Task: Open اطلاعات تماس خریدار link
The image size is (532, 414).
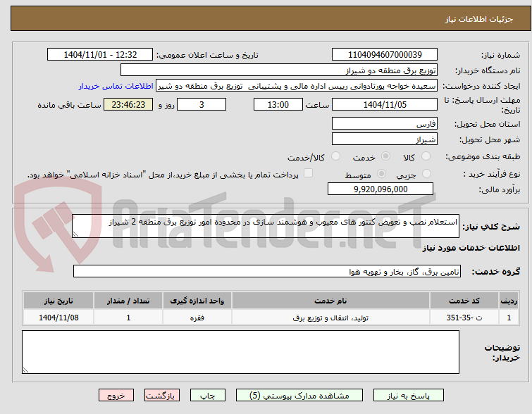Action: click(116, 86)
